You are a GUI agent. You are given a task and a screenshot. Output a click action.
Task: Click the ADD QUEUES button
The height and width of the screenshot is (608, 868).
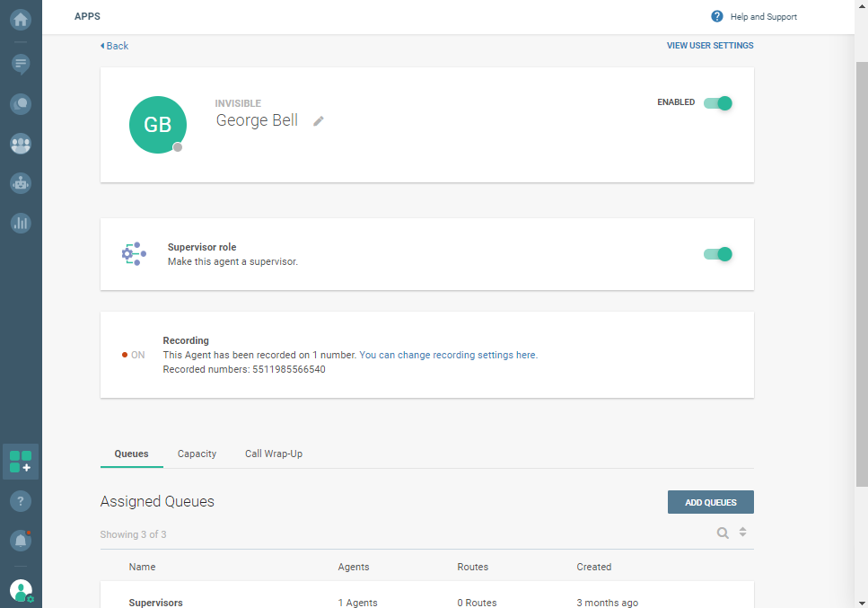710,502
